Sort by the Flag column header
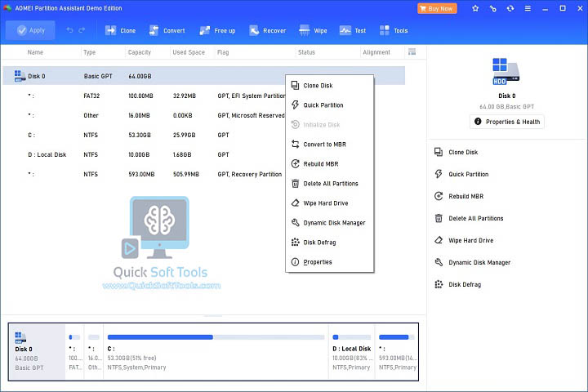The width and height of the screenshot is (588, 392). click(x=223, y=52)
